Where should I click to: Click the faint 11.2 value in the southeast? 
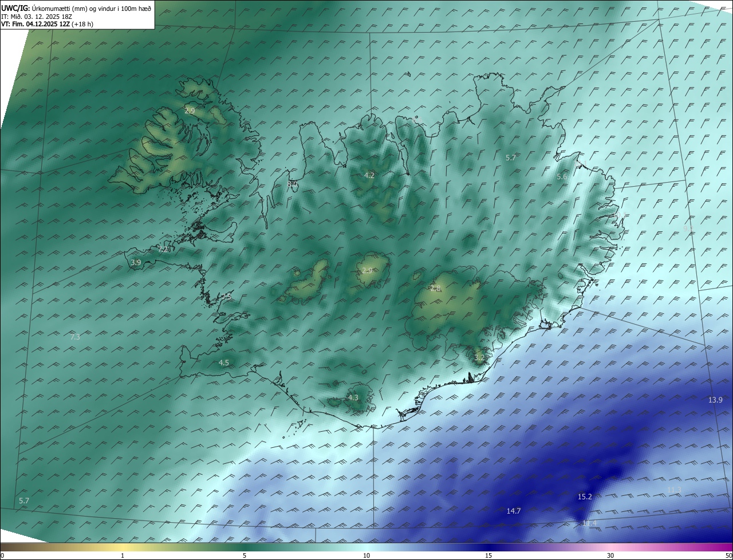point(675,490)
